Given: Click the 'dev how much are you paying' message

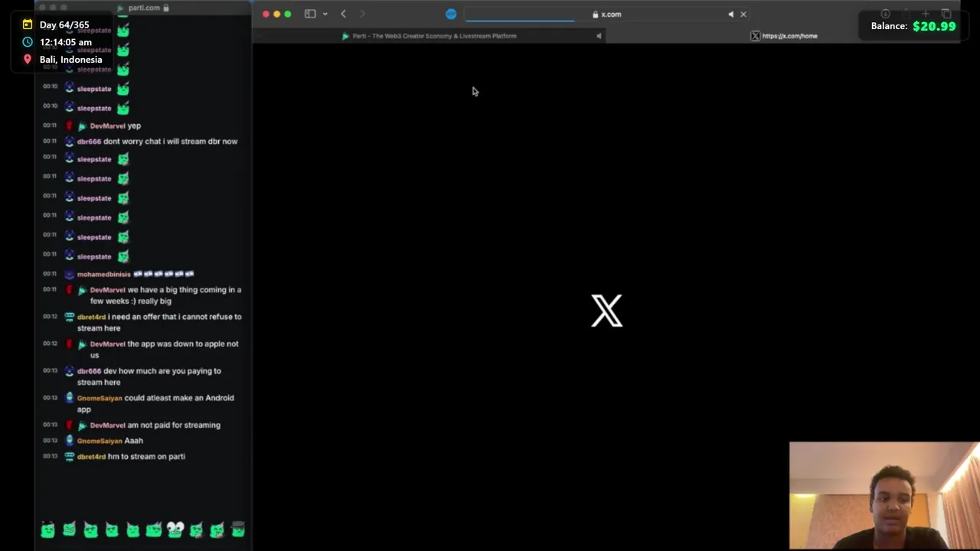Looking at the screenshot, I should click(x=149, y=377).
